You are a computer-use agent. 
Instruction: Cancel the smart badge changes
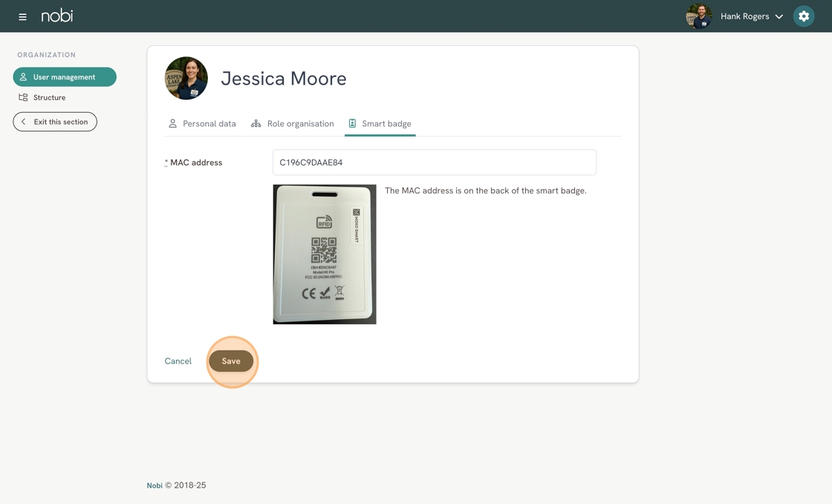click(178, 361)
